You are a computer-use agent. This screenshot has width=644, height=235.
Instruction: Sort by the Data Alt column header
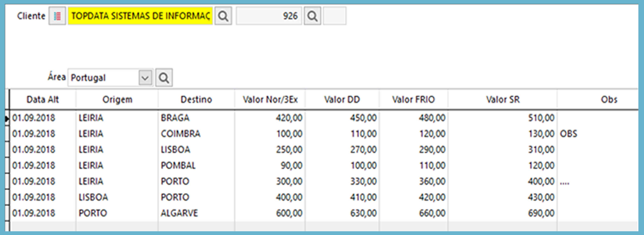coord(43,99)
